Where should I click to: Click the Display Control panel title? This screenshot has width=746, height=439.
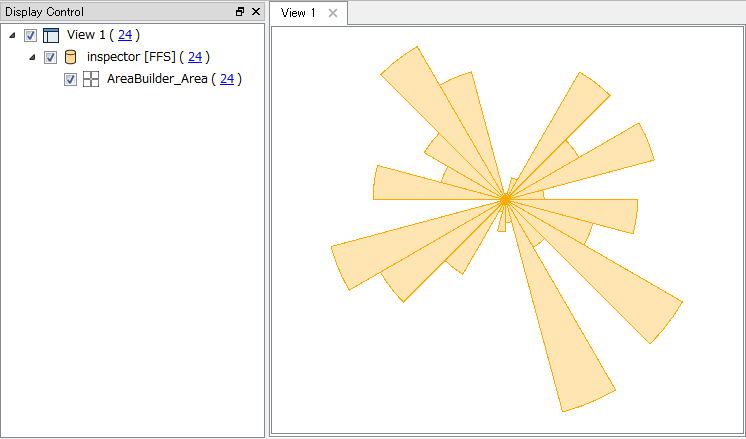pos(44,12)
